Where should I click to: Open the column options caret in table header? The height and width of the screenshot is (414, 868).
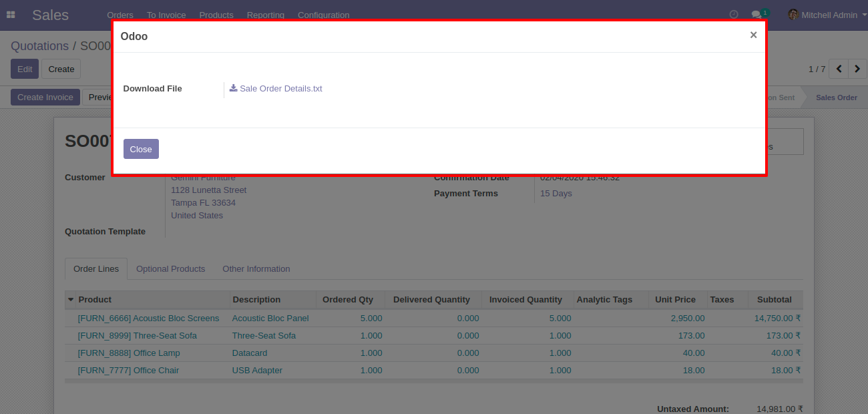point(71,300)
